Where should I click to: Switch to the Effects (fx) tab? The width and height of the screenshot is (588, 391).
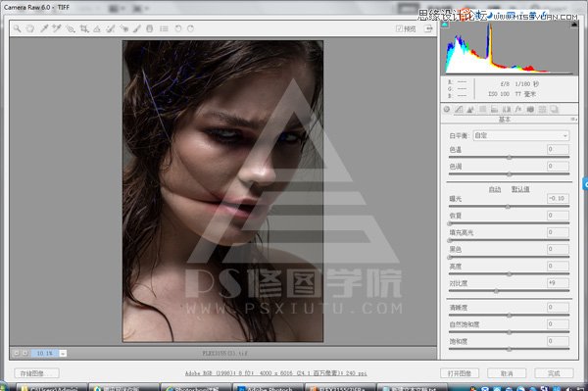pyautogui.click(x=518, y=109)
